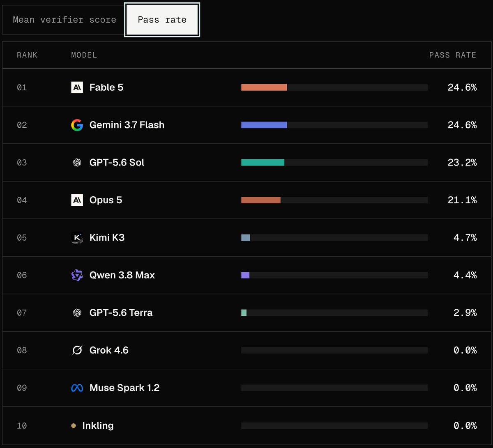This screenshot has width=493, height=448.
Task: Click the Qwen logo beside Qwen 3.8 Max
Action: click(77, 275)
